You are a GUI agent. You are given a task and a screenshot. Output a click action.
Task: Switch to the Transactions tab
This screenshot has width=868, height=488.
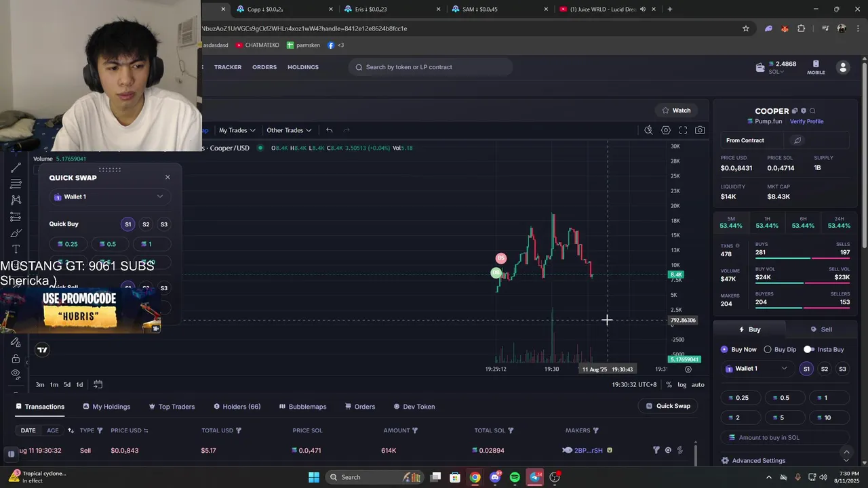click(40, 407)
